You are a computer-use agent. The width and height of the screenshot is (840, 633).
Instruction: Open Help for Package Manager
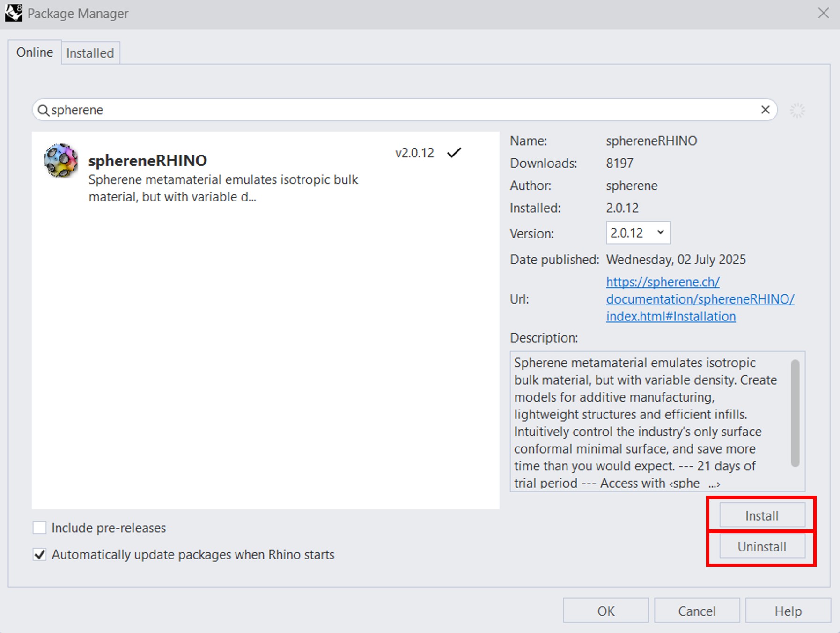pos(788,611)
